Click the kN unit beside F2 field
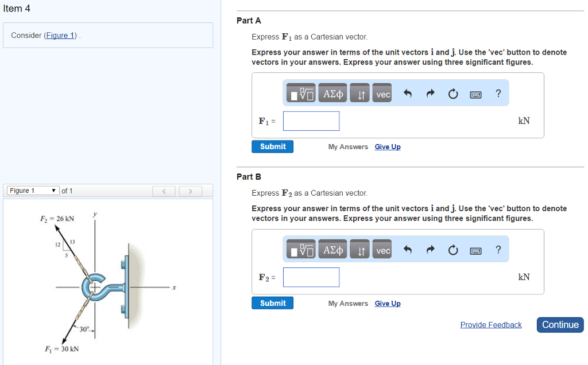This screenshot has height=365, width=588. pos(524,277)
